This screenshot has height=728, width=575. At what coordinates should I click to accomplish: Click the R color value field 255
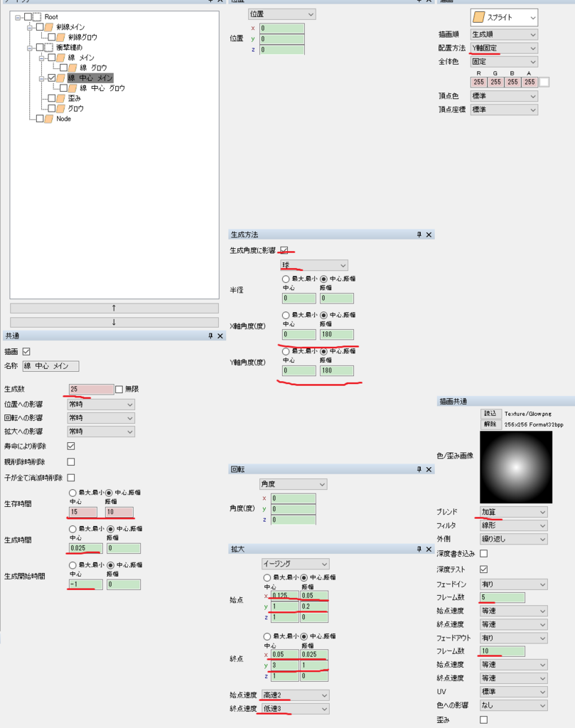(479, 82)
